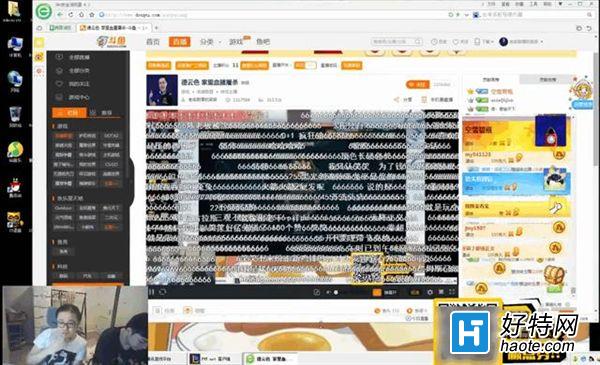Pause the live stream video
The height and width of the screenshot is (365, 600).
[152, 292]
